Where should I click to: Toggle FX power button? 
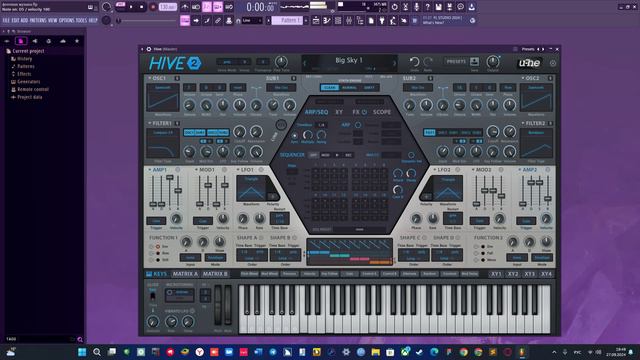364,112
